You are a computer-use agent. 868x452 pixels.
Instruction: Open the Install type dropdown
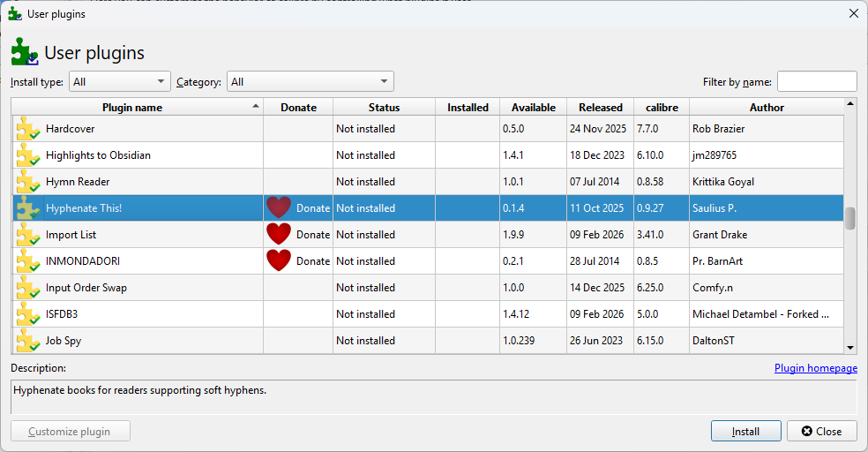119,82
